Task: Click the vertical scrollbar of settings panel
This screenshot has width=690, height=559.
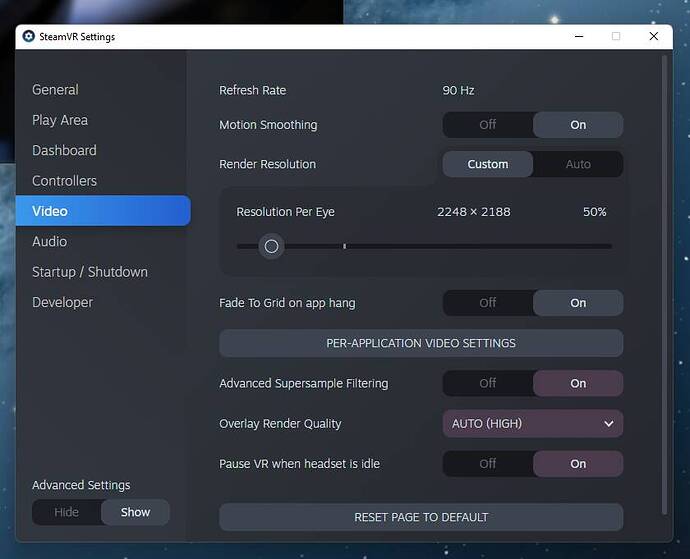Action: pos(664,284)
